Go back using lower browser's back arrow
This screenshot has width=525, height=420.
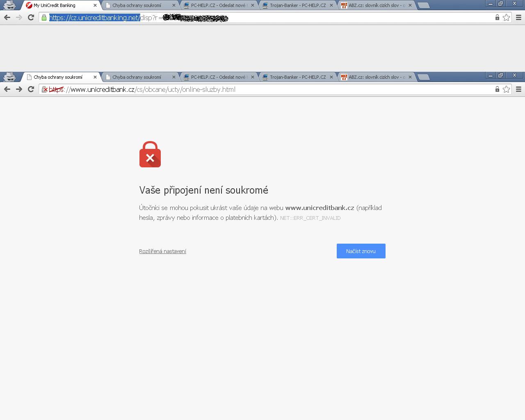click(x=7, y=89)
